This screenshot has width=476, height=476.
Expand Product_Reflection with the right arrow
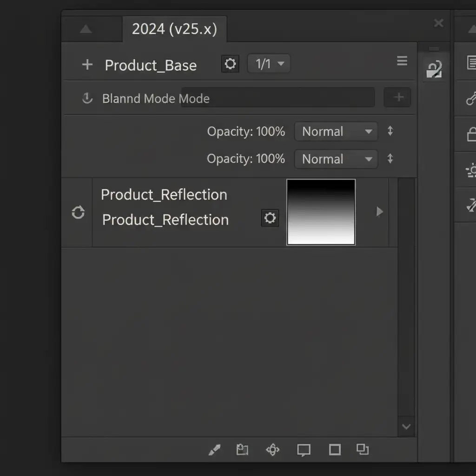tap(379, 212)
